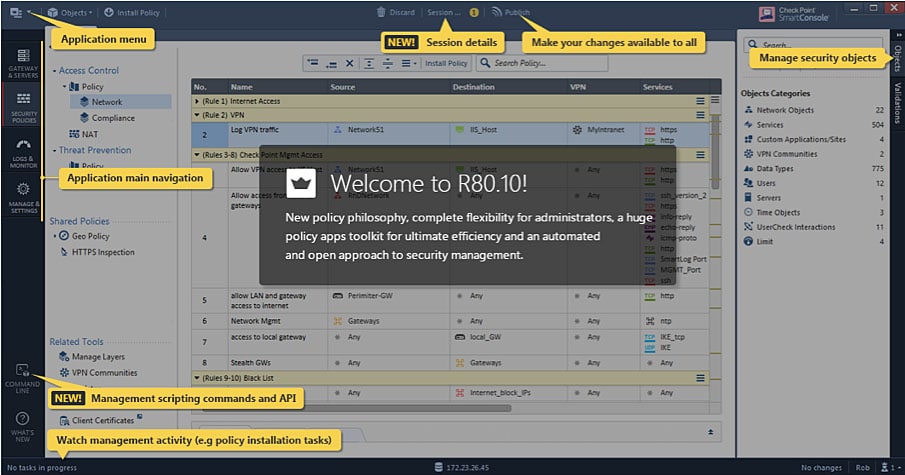Click the Publish button

pos(510,12)
